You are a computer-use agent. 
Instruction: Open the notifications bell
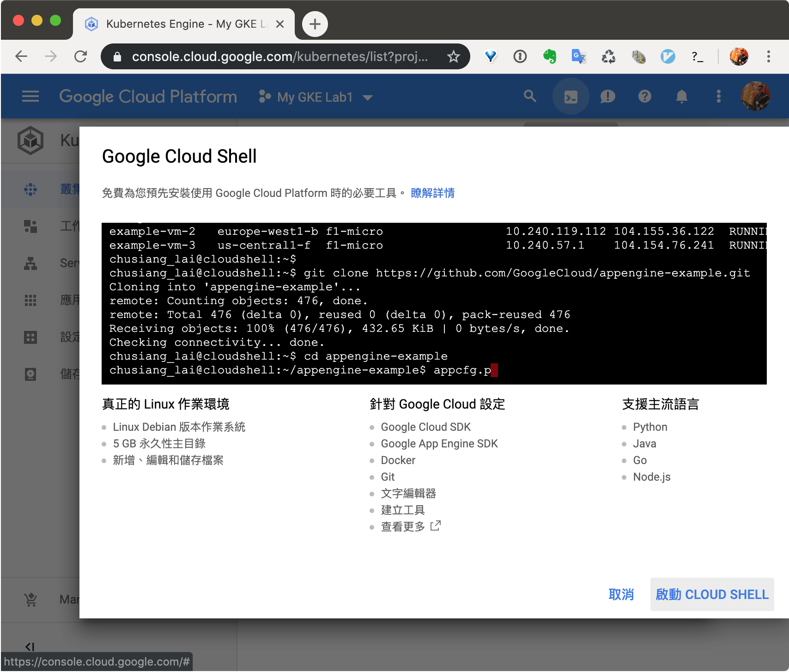(x=681, y=97)
